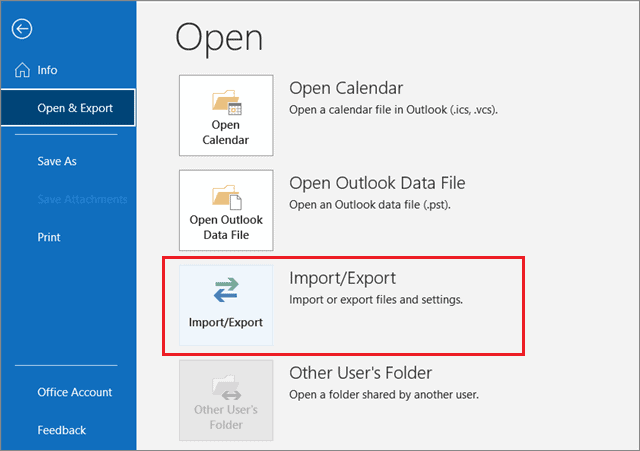Click the calendar folder icon

point(227,102)
